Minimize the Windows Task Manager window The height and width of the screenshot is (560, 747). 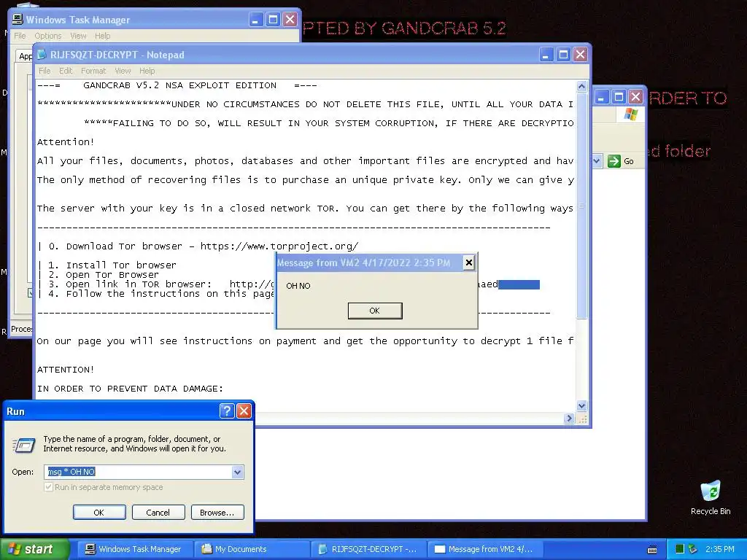[x=256, y=20]
